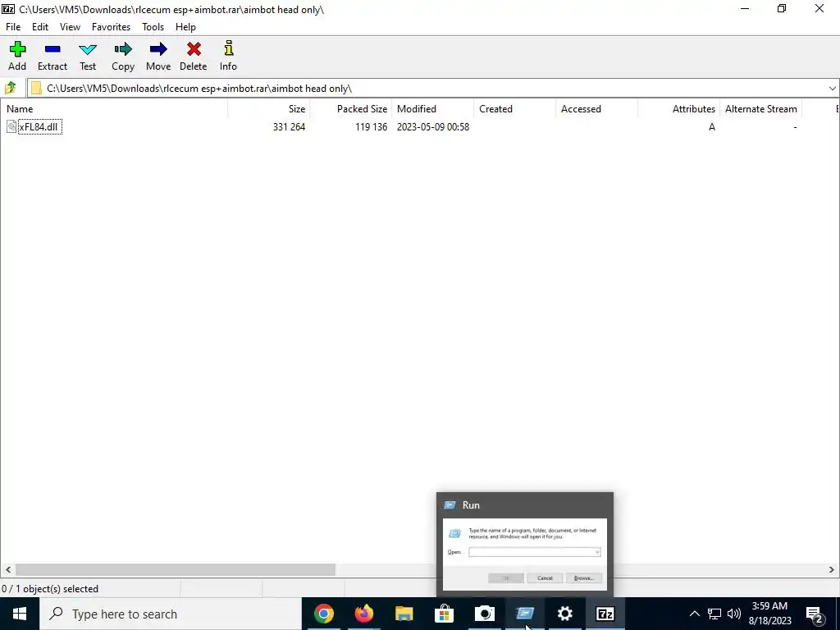Launch Firefox from the taskbar
The width and height of the screenshot is (840, 630).
[x=363, y=614]
